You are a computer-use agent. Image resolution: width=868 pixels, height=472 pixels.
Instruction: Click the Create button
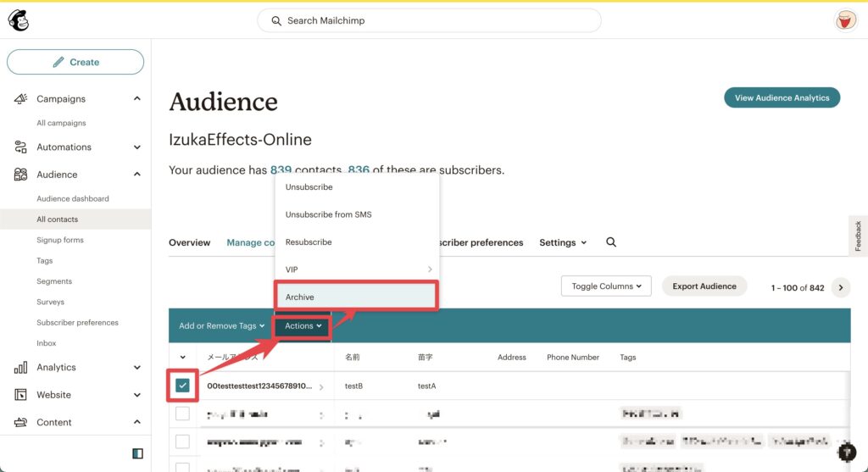point(75,62)
